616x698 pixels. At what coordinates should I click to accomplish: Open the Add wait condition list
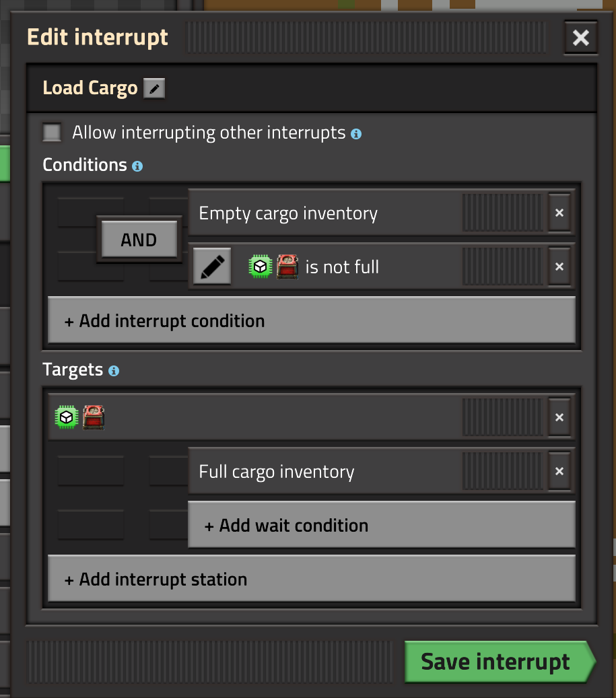coord(381,525)
